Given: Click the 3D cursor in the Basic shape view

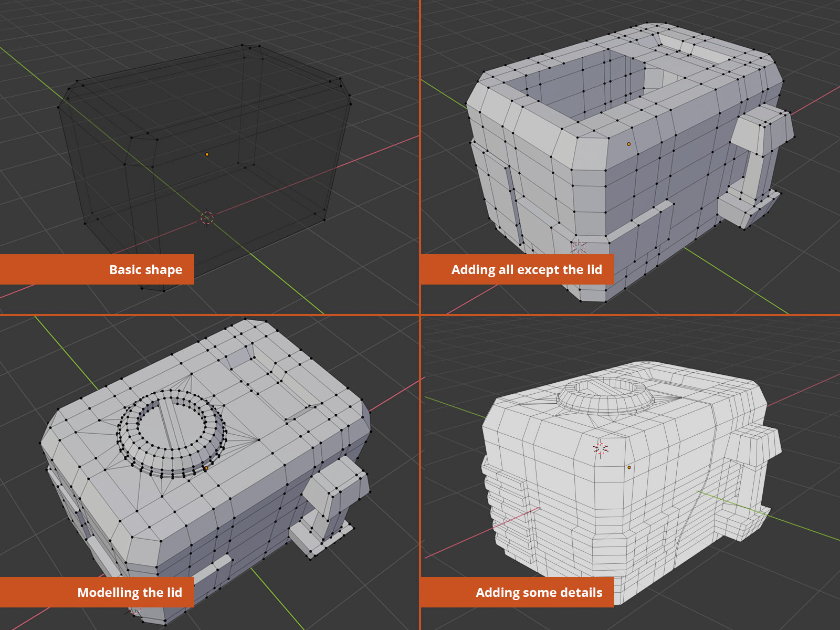Looking at the screenshot, I should point(207,217).
